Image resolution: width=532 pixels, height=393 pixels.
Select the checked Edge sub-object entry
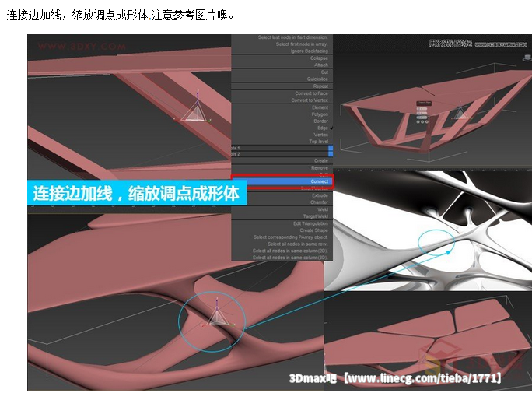click(x=323, y=128)
